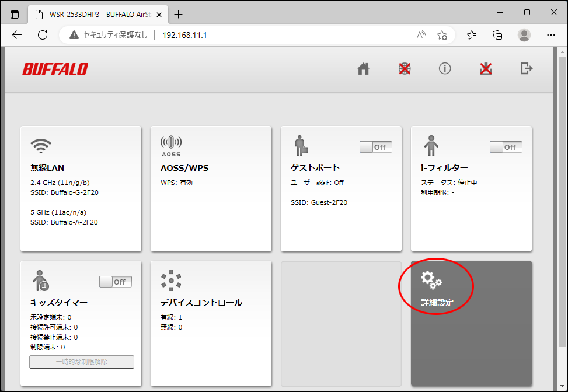Image resolution: width=568 pixels, height=392 pixels.
Task: Click the not-secure warning triangle icon
Action: pos(74,35)
